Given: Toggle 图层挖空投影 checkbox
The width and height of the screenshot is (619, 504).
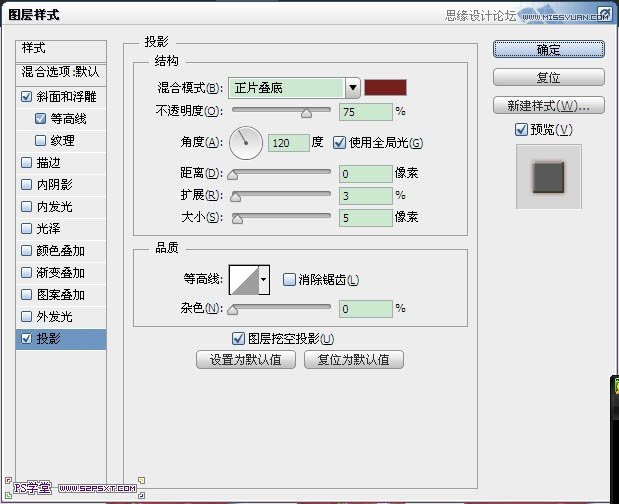Looking at the screenshot, I should tap(238, 339).
